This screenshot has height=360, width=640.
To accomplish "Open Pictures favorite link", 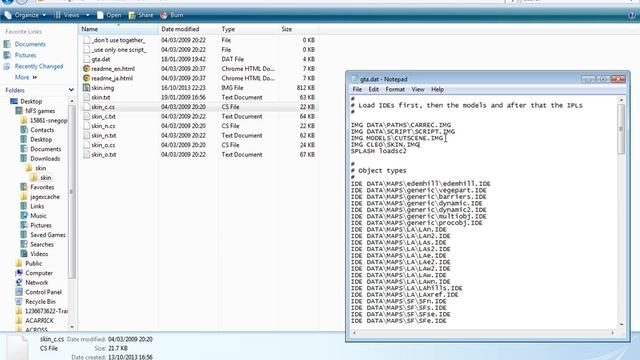I will (x=25, y=55).
